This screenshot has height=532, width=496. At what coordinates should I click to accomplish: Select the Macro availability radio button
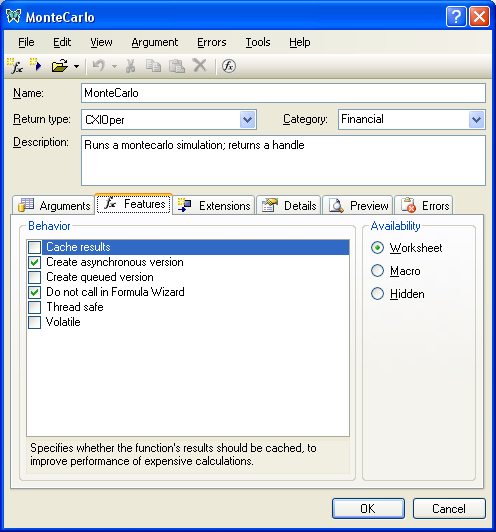[377, 271]
